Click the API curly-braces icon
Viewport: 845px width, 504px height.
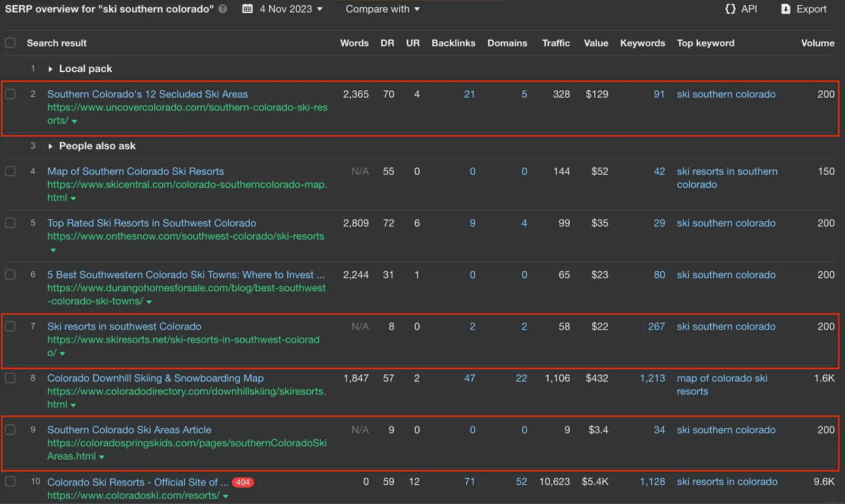(x=730, y=9)
